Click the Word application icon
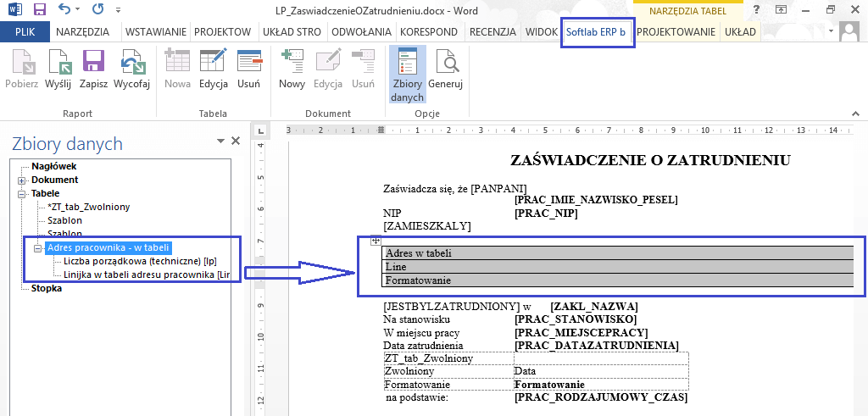868x416 pixels. coord(15,8)
